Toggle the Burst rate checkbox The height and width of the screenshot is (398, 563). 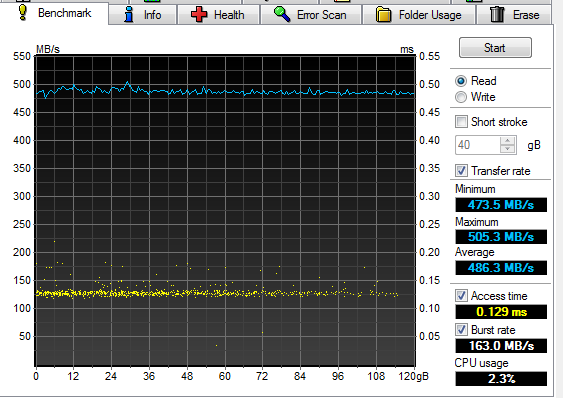[461, 330]
